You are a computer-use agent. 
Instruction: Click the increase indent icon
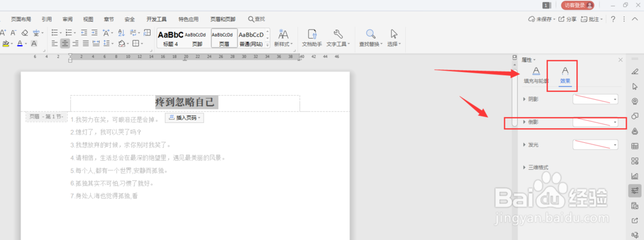click(95, 32)
